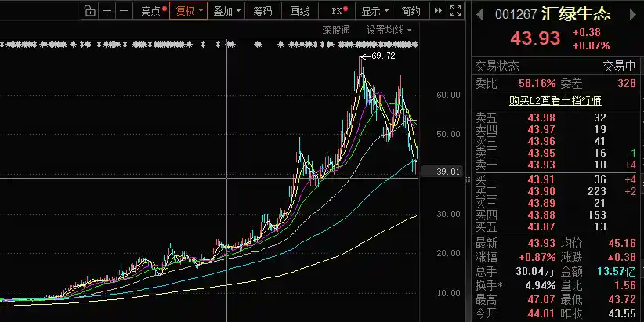Click the stock name 汇绿生态
644x322 pixels.
tap(576, 14)
